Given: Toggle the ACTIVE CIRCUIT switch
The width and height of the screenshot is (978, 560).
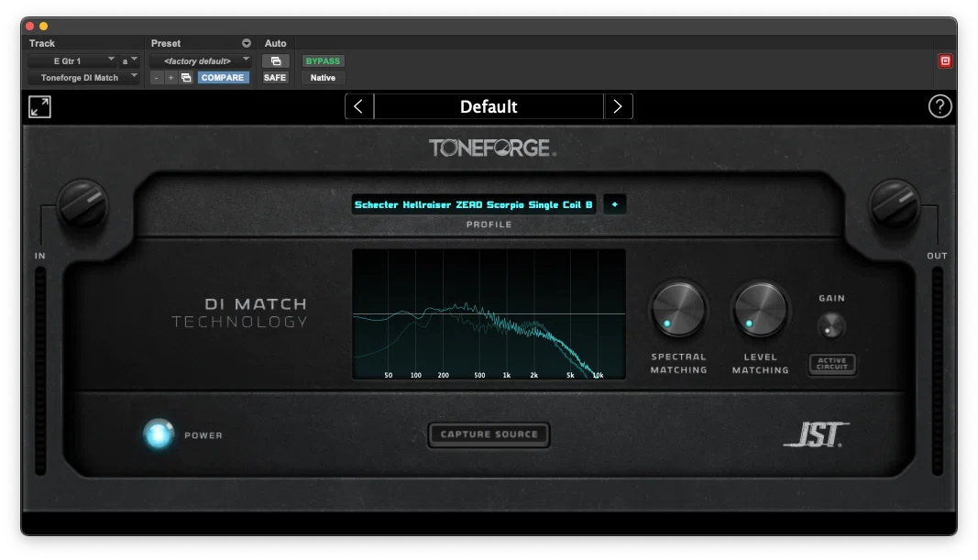Looking at the screenshot, I should (x=832, y=364).
